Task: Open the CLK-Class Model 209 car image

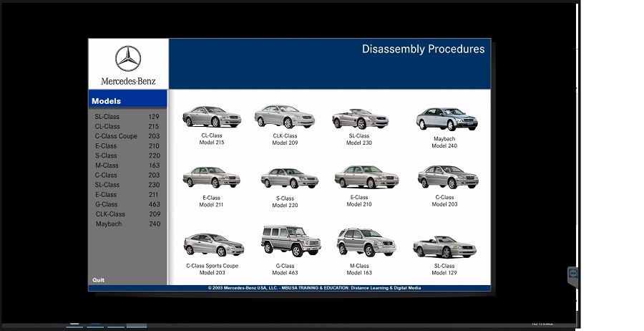Action: coord(285,117)
